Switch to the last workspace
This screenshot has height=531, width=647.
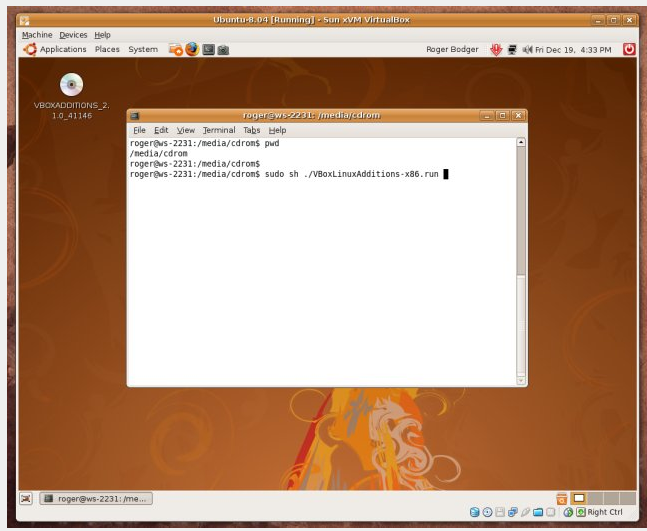click(628, 498)
